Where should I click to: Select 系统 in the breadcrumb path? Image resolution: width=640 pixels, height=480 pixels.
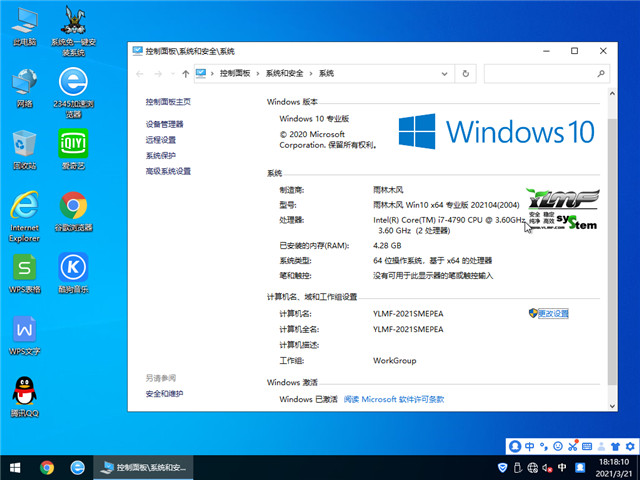(x=326, y=73)
